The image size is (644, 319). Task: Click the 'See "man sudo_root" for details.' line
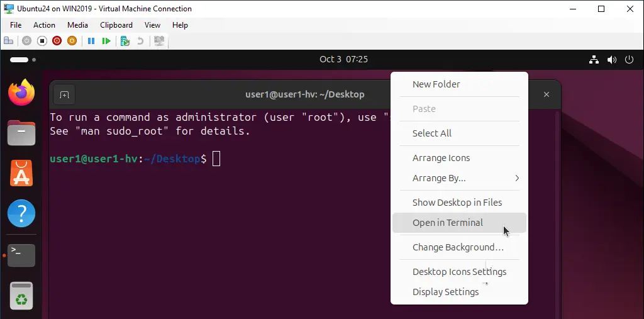point(150,132)
